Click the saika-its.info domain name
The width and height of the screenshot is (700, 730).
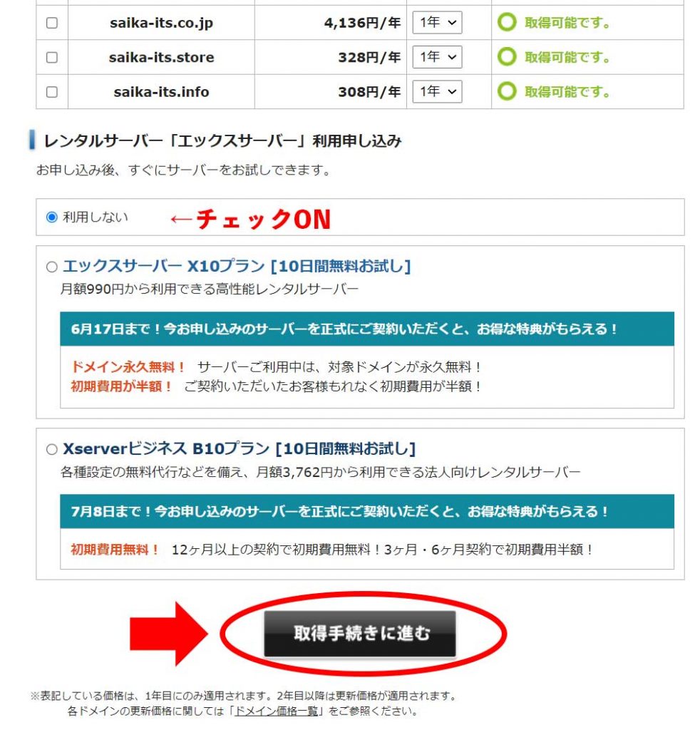tap(162, 92)
